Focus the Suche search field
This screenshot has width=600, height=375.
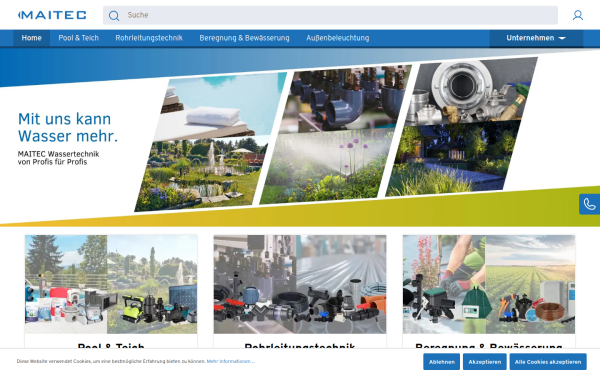(x=330, y=15)
